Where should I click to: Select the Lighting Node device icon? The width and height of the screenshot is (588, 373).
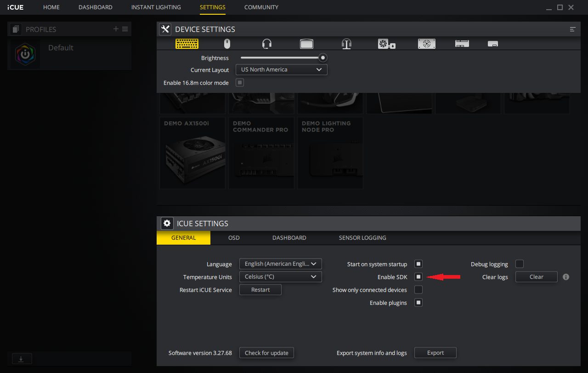[493, 44]
